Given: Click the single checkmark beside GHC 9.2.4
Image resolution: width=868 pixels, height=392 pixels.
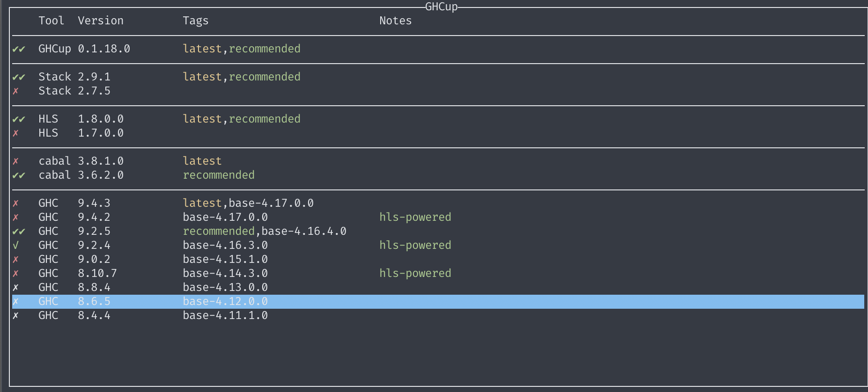Looking at the screenshot, I should pyautogui.click(x=15, y=246).
